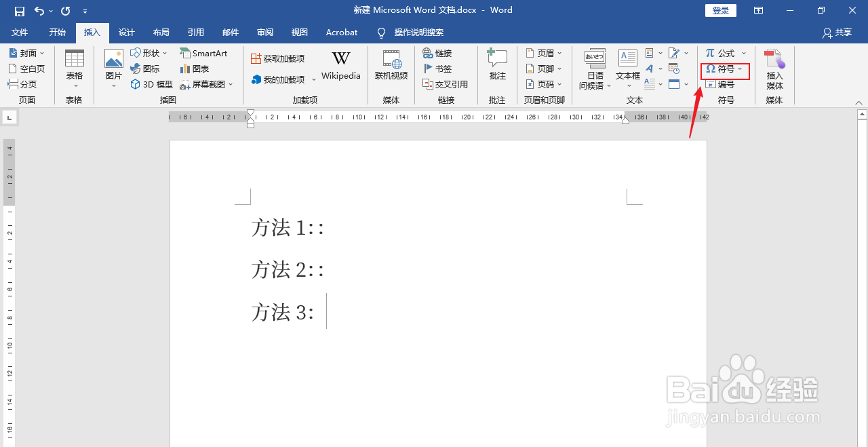868x447 pixels.
Task: Open SmartArt insertion
Action: point(203,53)
